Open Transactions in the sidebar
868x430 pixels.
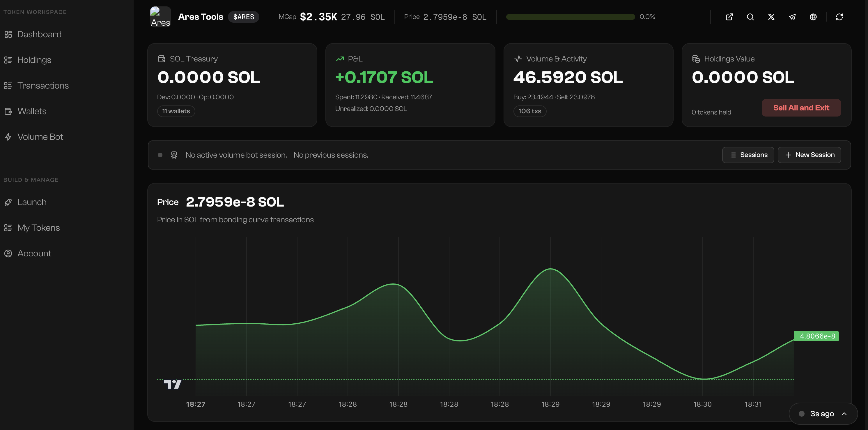coord(43,86)
